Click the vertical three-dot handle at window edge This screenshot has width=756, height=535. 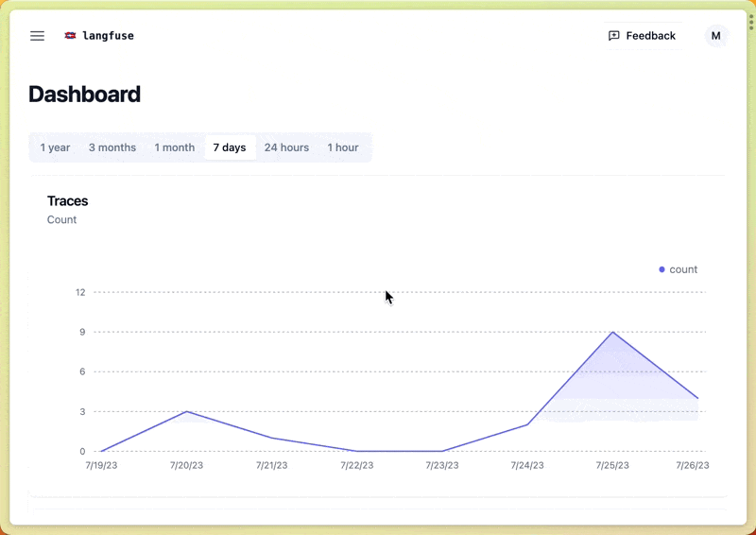click(750, 22)
